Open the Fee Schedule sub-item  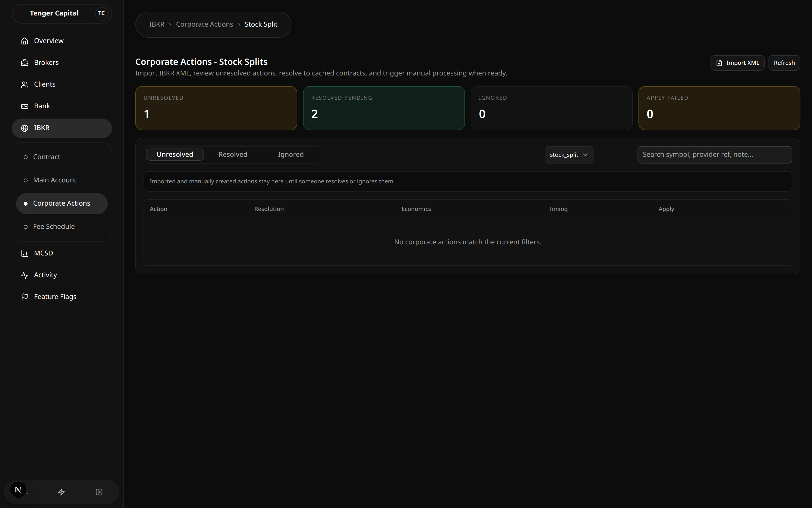coord(62,227)
